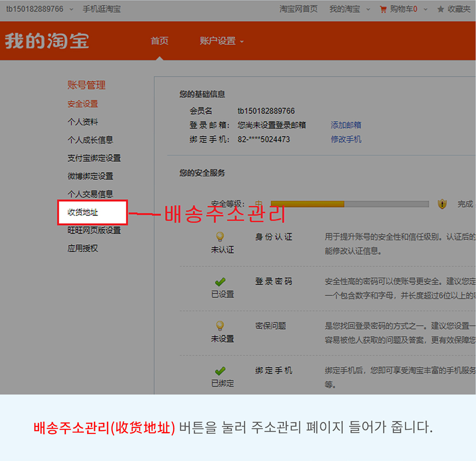
Task: Click the security level shield icon
Action: click(442, 204)
